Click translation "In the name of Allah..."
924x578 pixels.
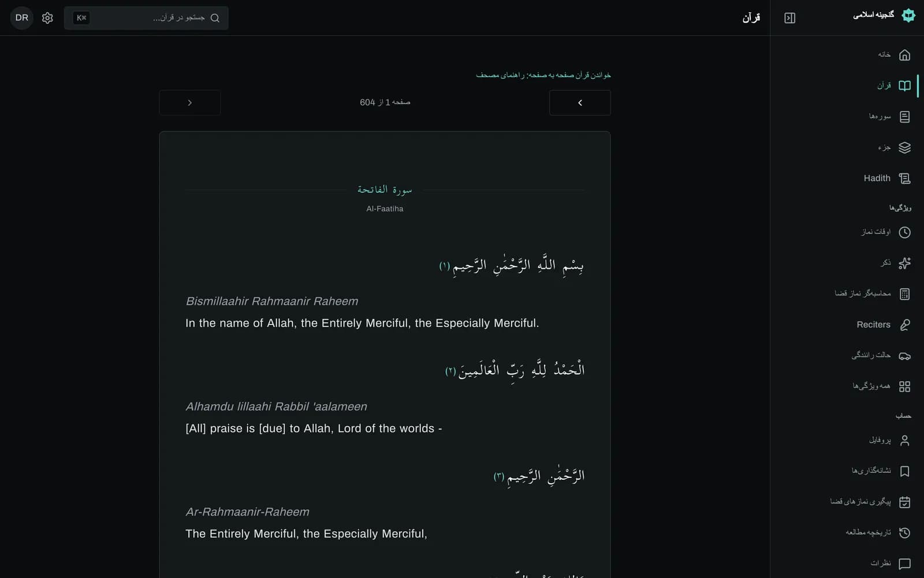[362, 323]
